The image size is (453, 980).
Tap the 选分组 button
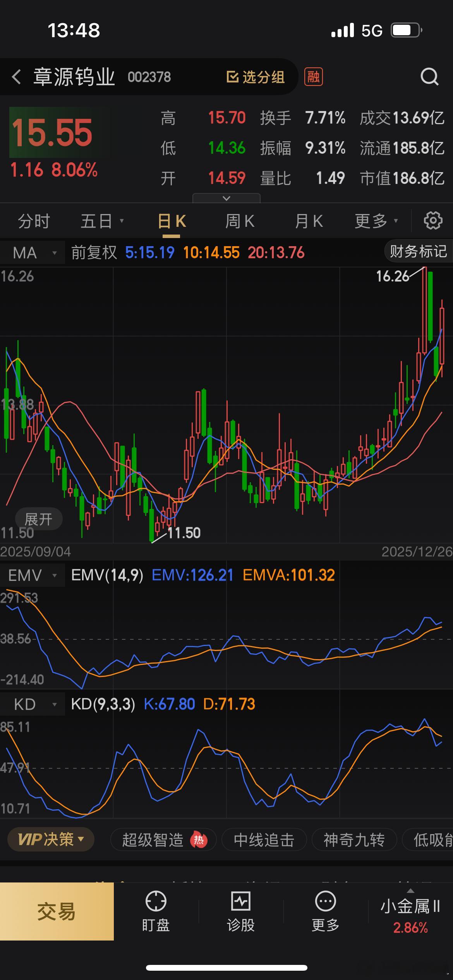click(x=256, y=77)
